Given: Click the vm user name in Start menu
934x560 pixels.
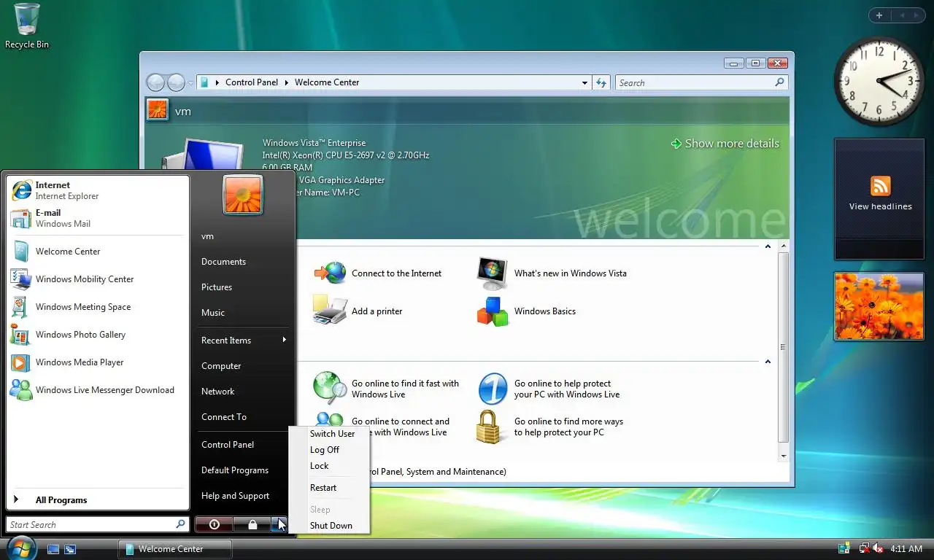Looking at the screenshot, I should tap(208, 236).
